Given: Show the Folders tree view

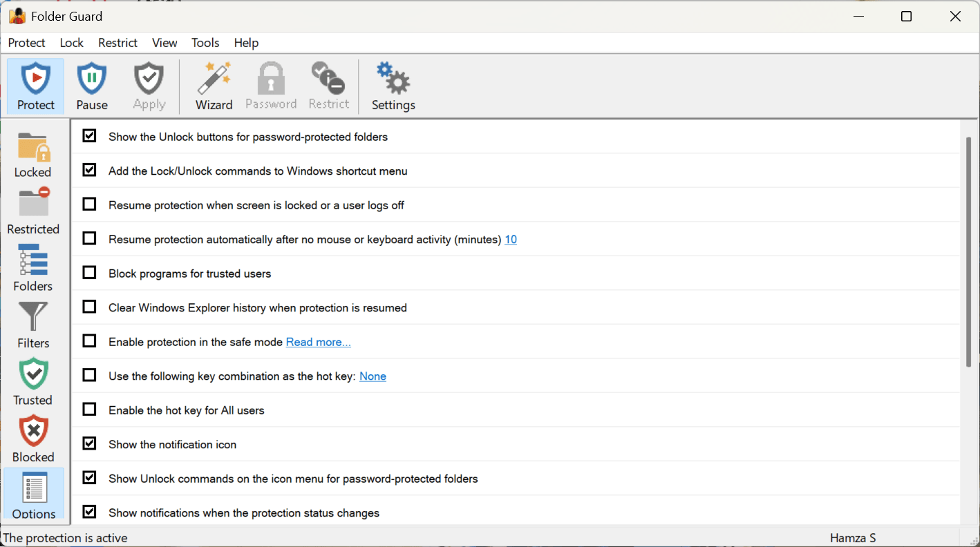Looking at the screenshot, I should (33, 268).
